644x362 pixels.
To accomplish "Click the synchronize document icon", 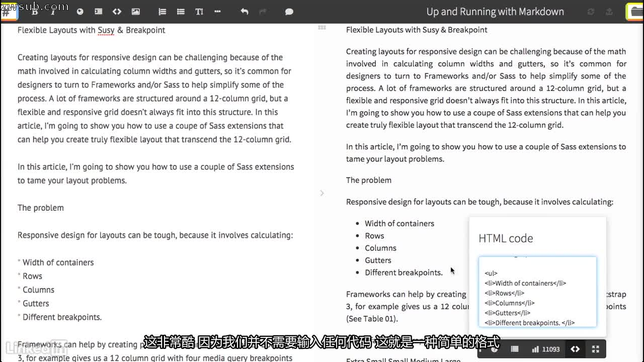I will pyautogui.click(x=591, y=12).
